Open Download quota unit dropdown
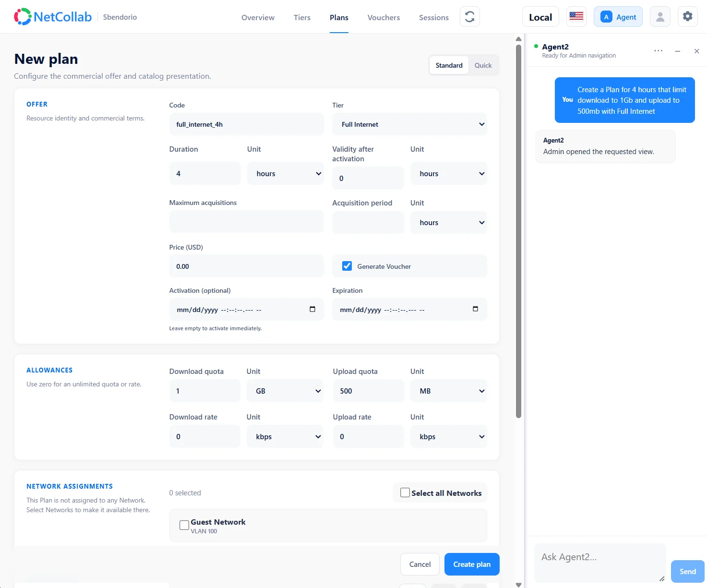Screen dimensions: 707x588 tap(285, 391)
